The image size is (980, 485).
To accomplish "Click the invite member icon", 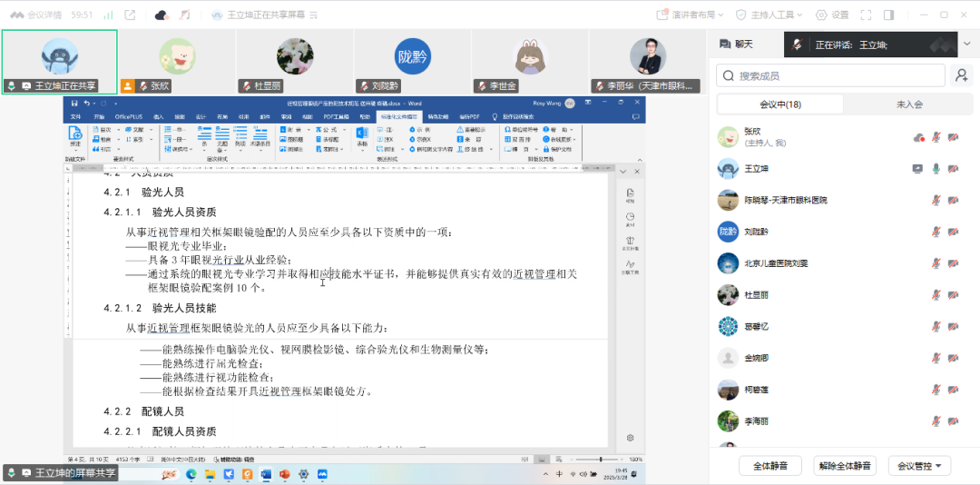I will point(961,75).
